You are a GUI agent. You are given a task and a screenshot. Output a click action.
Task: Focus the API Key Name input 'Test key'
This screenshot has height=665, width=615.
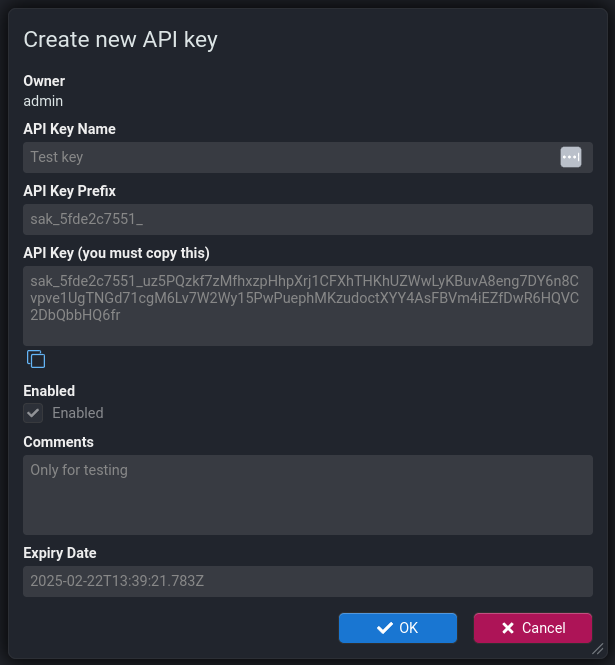point(290,157)
